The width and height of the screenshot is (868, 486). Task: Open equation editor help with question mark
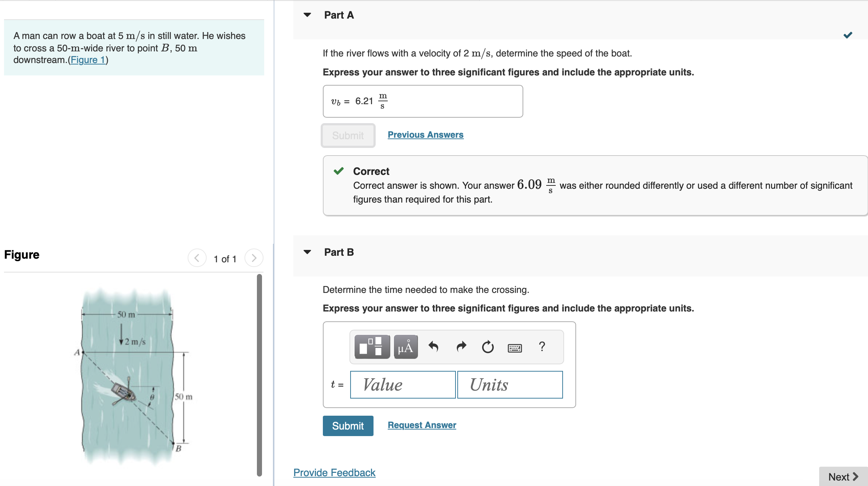542,346
